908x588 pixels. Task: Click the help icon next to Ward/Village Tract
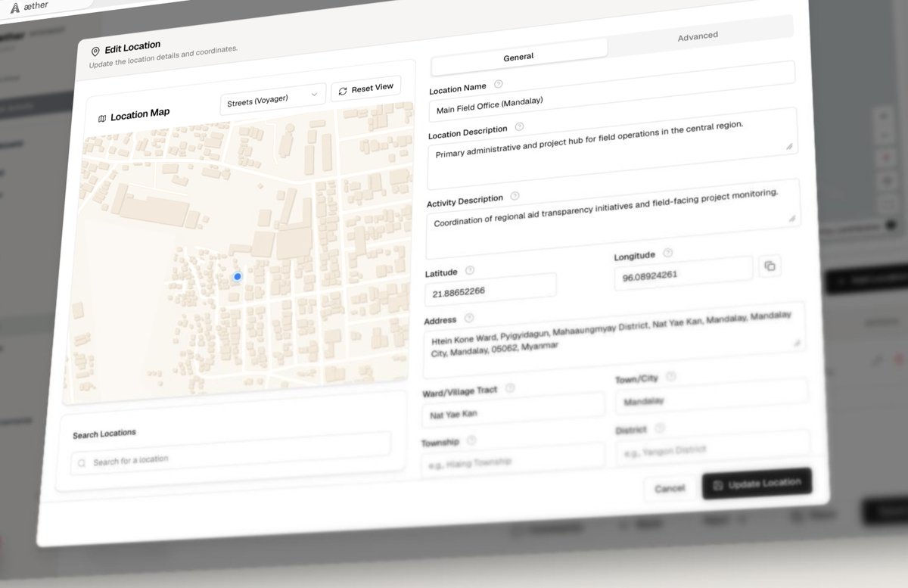509,388
